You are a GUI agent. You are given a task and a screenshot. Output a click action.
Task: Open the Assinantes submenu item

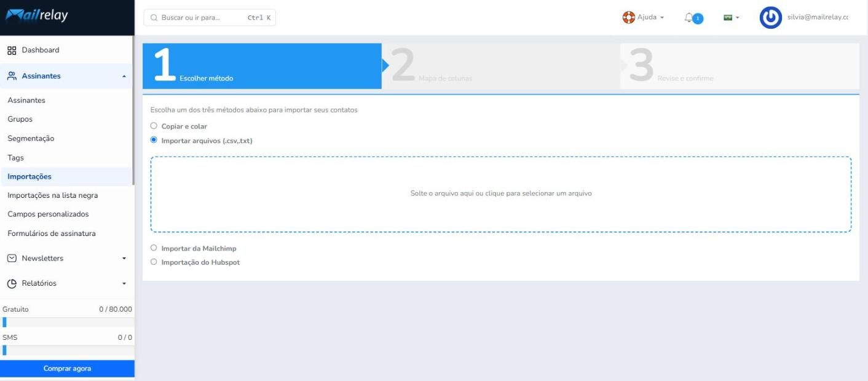(x=26, y=100)
